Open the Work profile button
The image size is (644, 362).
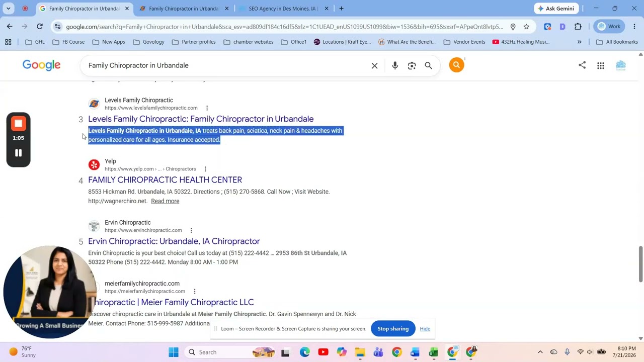click(609, 27)
